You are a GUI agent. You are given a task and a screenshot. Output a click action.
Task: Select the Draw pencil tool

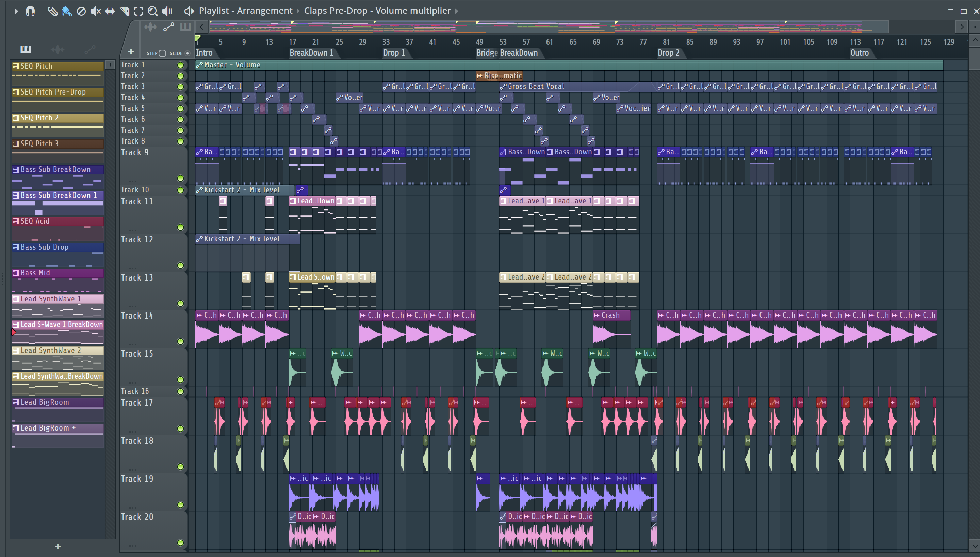point(52,11)
